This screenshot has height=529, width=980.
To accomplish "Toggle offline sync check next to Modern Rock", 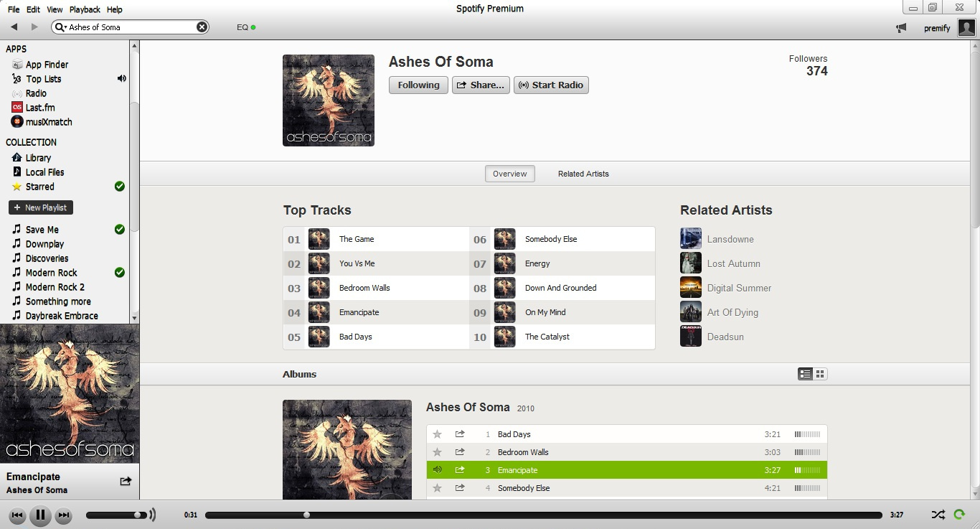I will (x=120, y=273).
